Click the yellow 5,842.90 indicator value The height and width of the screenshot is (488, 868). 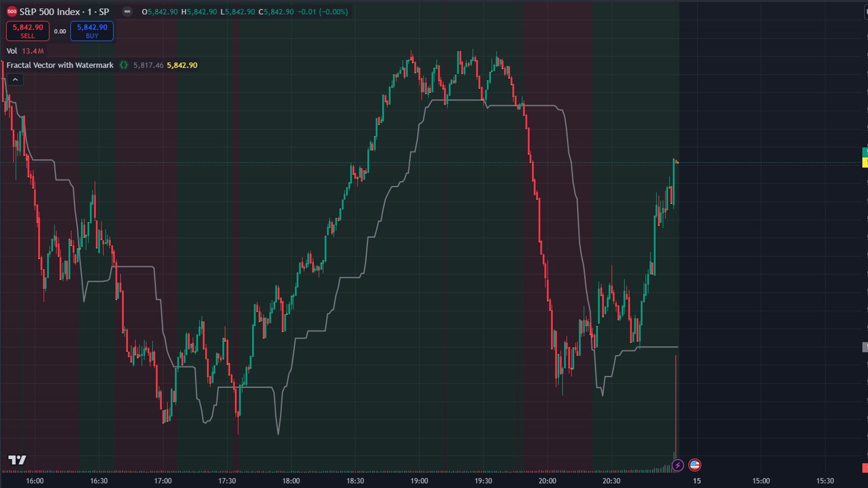182,65
